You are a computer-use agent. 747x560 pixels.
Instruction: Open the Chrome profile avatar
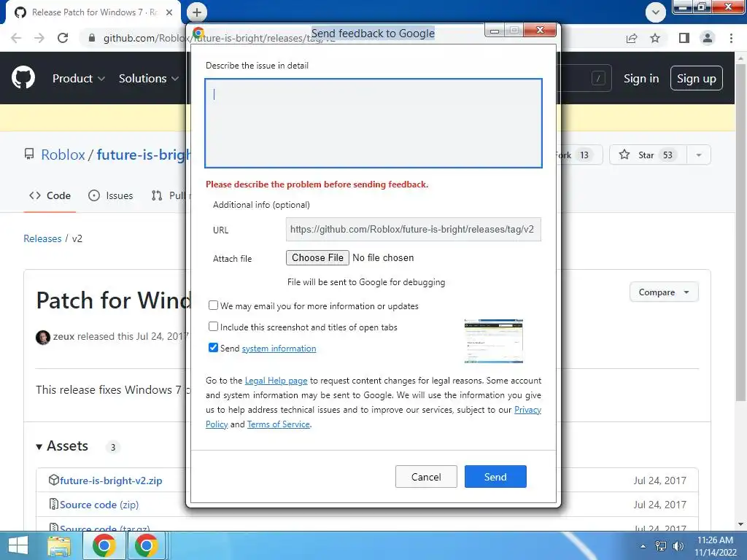708,38
